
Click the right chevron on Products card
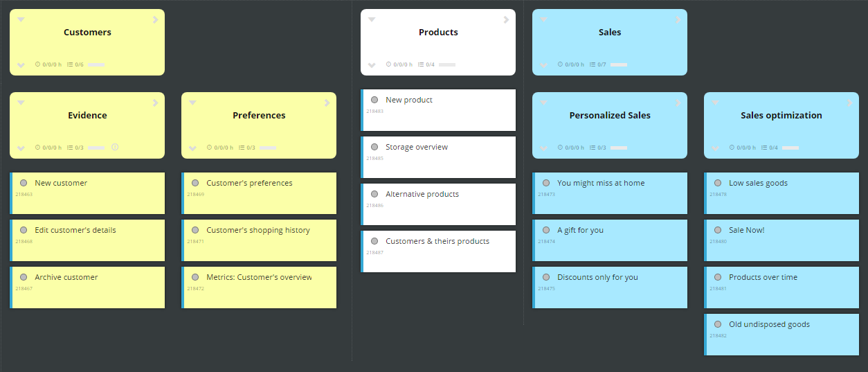click(x=506, y=20)
